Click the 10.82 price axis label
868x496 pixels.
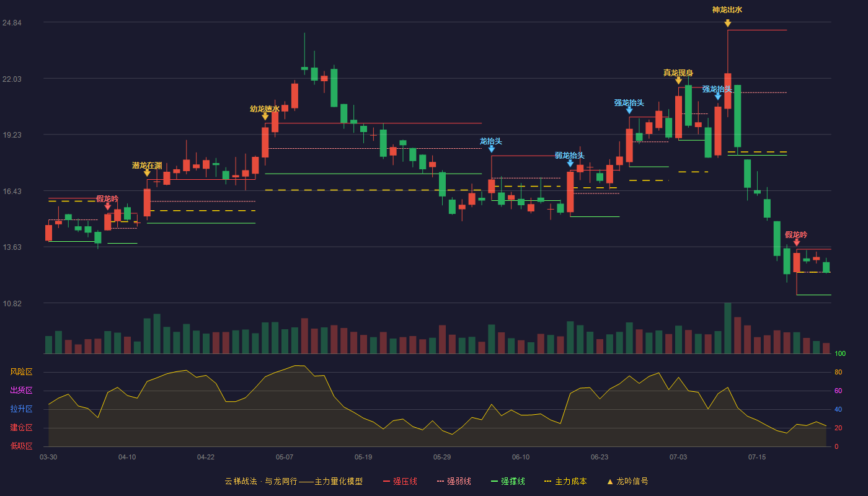12,304
